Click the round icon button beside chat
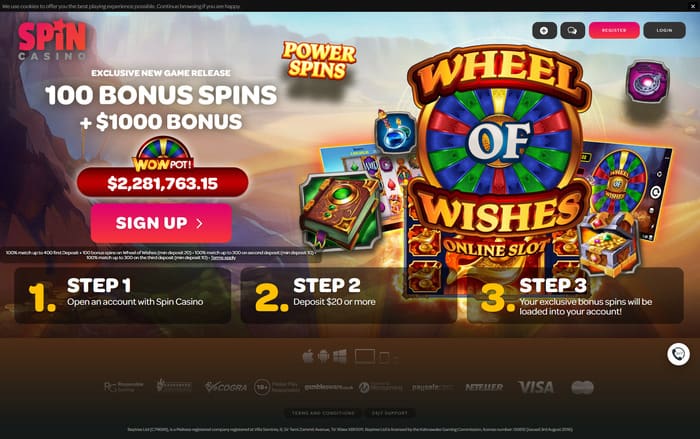This screenshot has height=439, width=700. coord(544,30)
